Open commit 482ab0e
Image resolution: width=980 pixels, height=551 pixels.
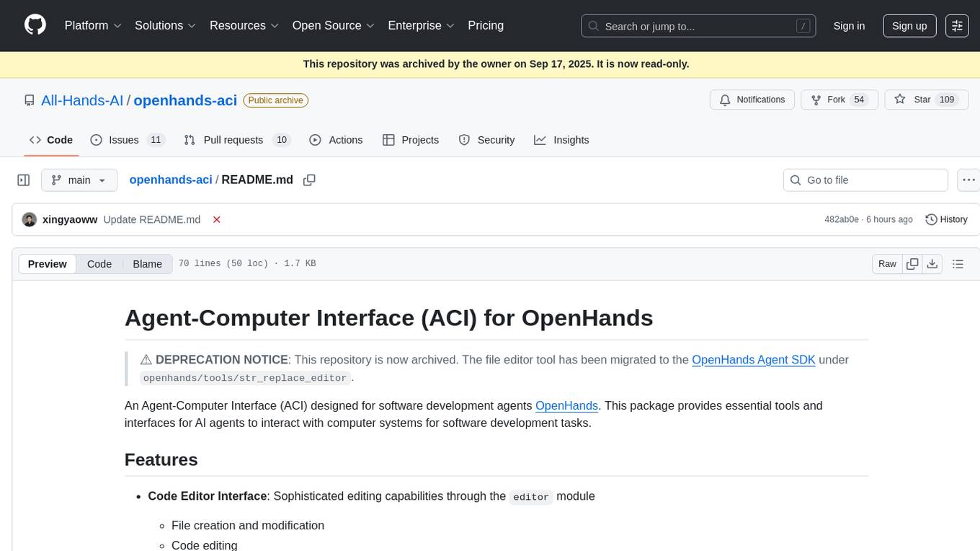[x=842, y=219]
